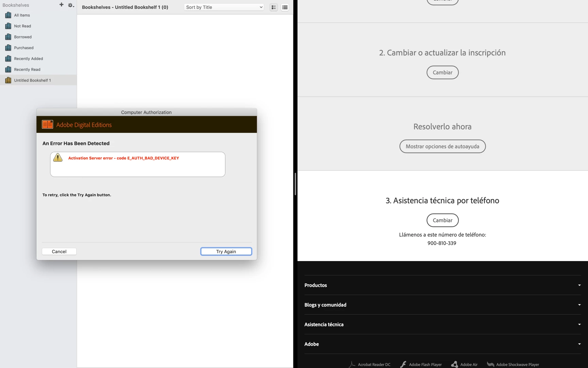Click the Adobe Shockwave Player link

click(518, 365)
